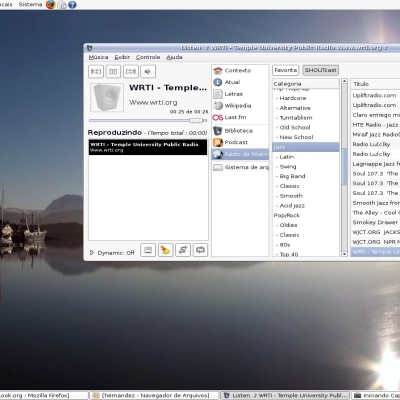Open the volume speaker control

click(x=148, y=71)
